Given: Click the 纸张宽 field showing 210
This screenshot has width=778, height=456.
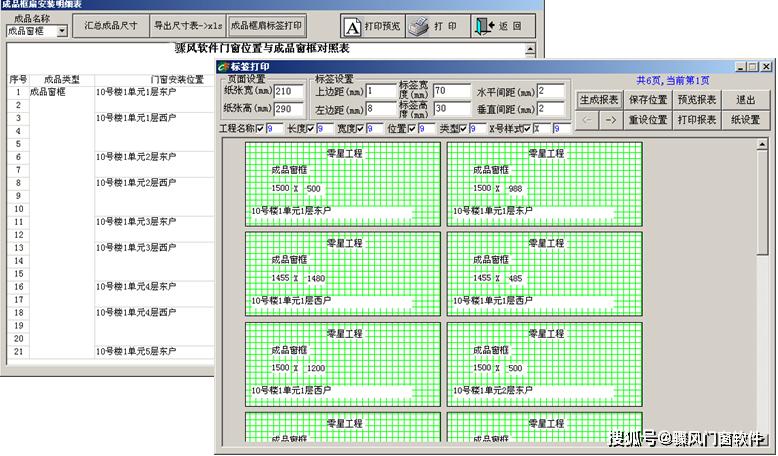Looking at the screenshot, I should (x=289, y=91).
